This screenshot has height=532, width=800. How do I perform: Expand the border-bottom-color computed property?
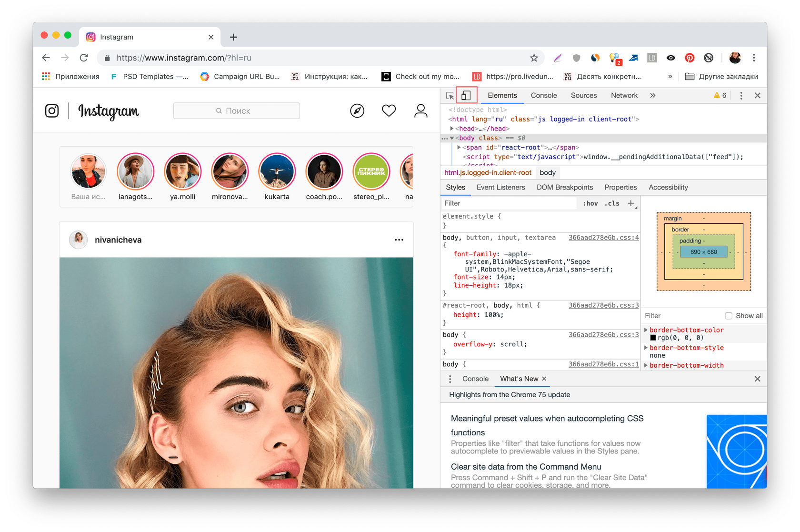(x=646, y=330)
